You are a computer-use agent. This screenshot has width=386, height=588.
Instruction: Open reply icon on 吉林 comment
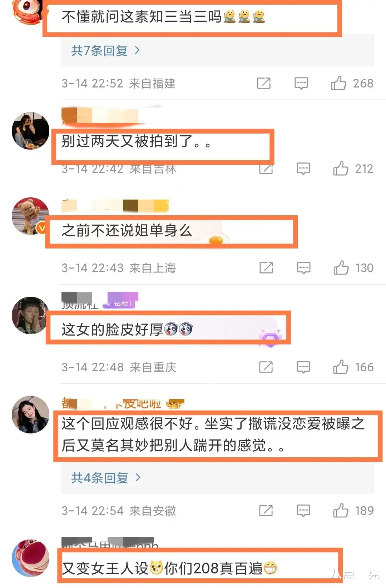tap(303, 169)
